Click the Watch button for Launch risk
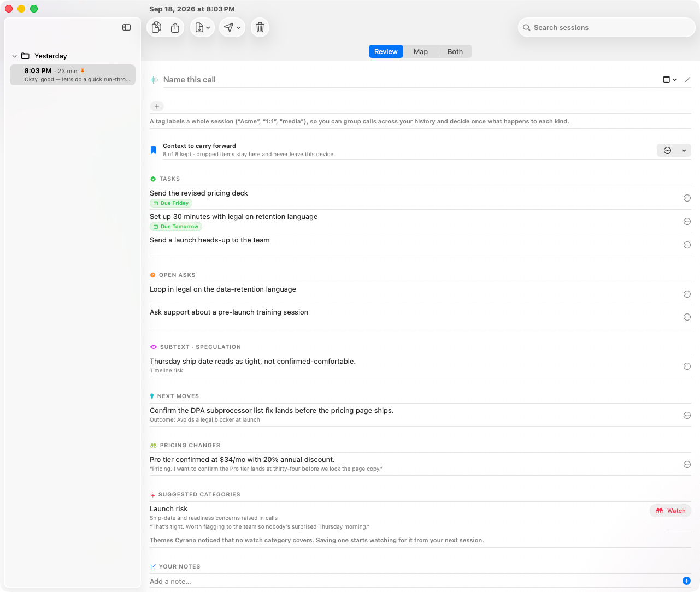Screen dimensions: 700x592 point(670,511)
